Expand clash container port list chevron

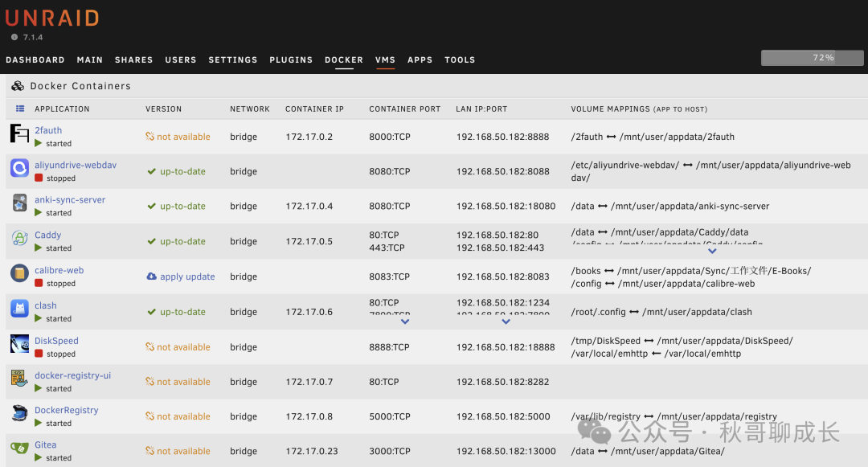tap(405, 322)
